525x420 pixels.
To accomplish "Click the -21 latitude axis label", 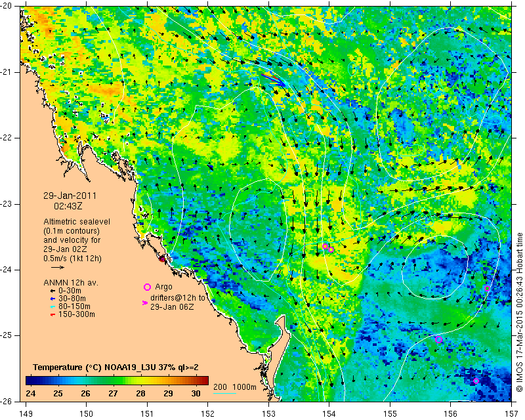I will (7, 72).
